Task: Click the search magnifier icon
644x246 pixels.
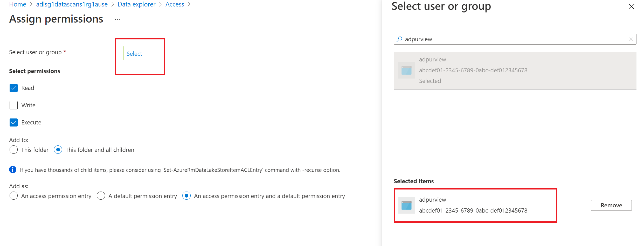Action: tap(399, 39)
